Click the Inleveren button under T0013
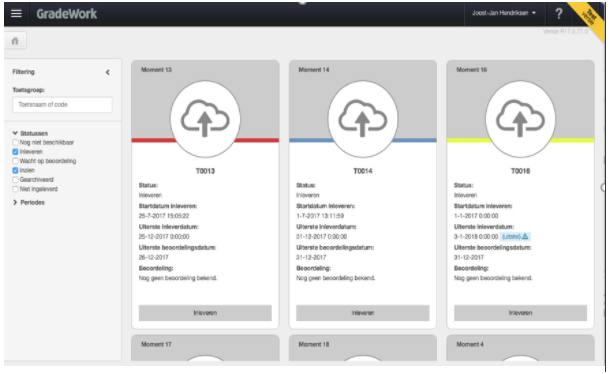 click(x=205, y=313)
